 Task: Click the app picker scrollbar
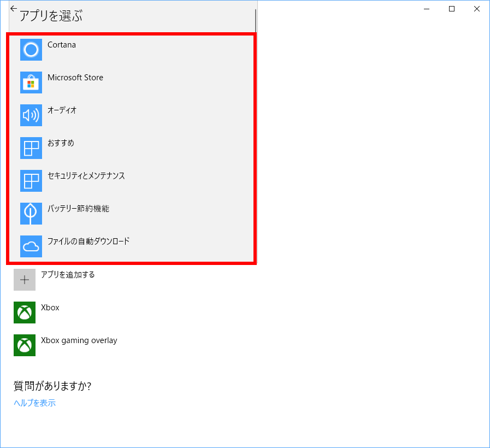click(x=255, y=21)
